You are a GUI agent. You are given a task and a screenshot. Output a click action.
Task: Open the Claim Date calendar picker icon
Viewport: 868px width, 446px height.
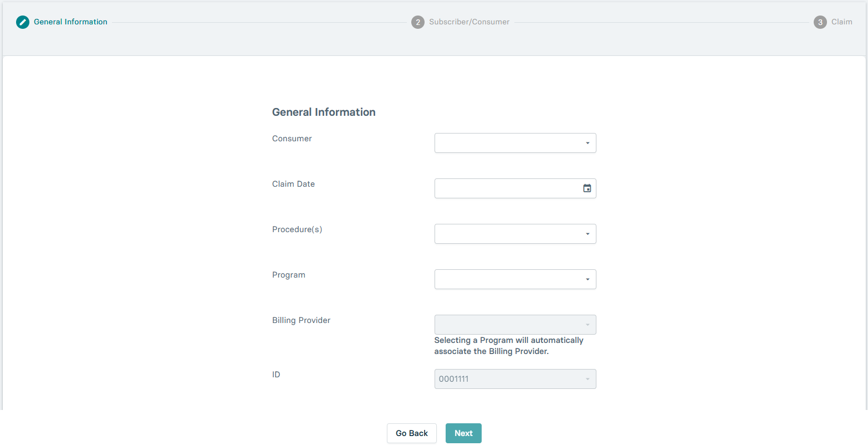coord(587,188)
